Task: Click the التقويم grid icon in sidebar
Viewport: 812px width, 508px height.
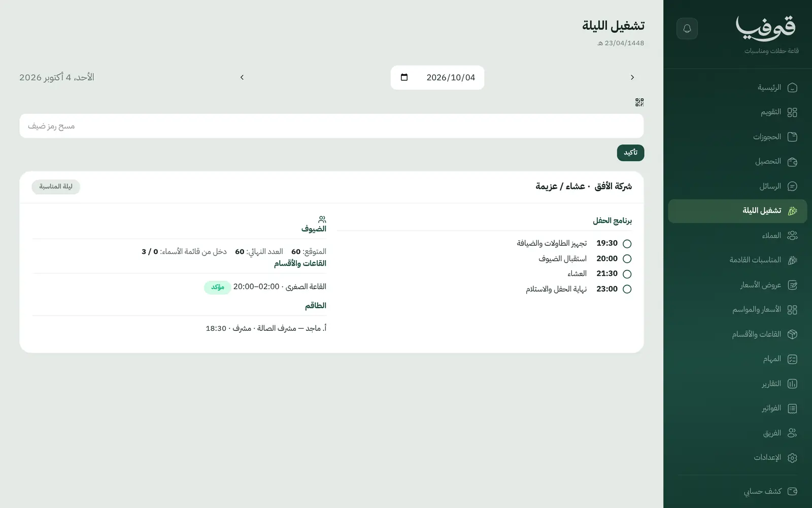Action: (x=792, y=112)
